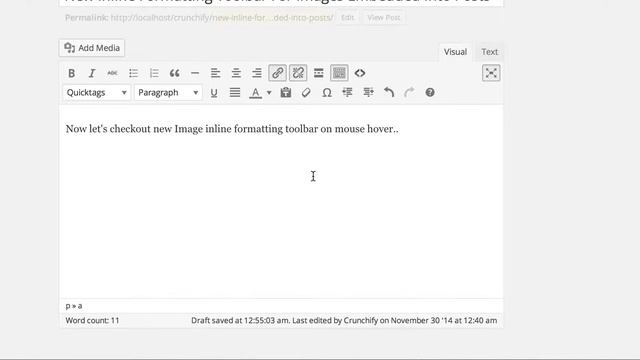Enable distraction-free fullscreen mode
Screen dimensions: 640x360
pyautogui.click(x=491, y=73)
